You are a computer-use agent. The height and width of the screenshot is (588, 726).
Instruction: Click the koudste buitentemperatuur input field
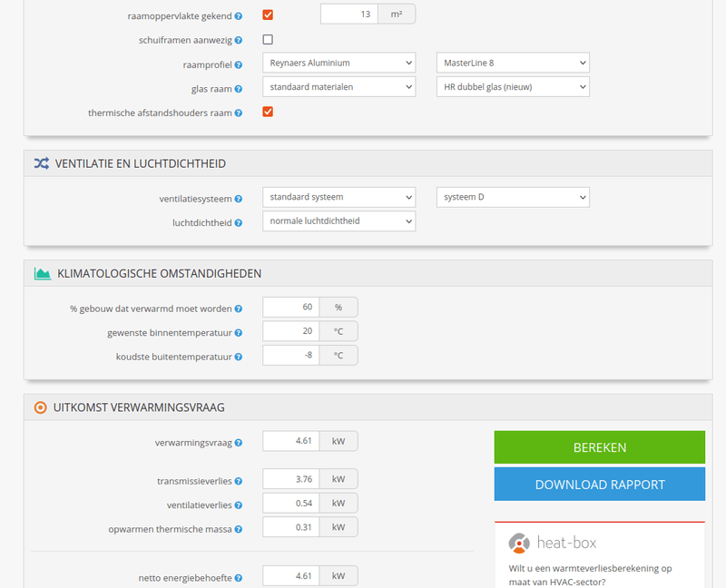tap(290, 355)
